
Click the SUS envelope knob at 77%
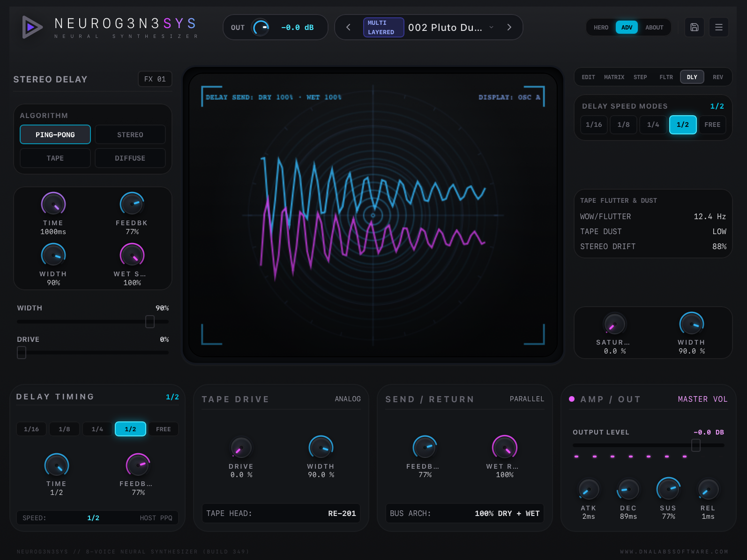(x=668, y=489)
